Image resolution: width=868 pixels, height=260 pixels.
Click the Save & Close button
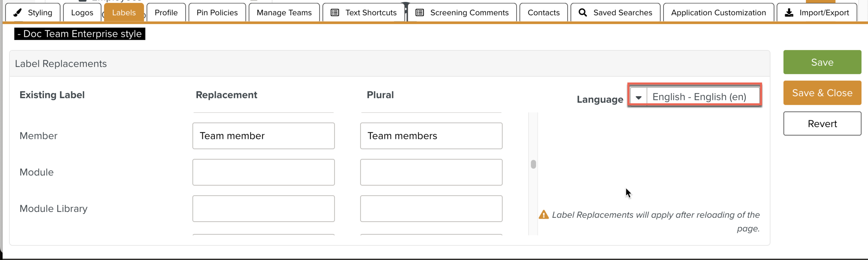coord(822,93)
